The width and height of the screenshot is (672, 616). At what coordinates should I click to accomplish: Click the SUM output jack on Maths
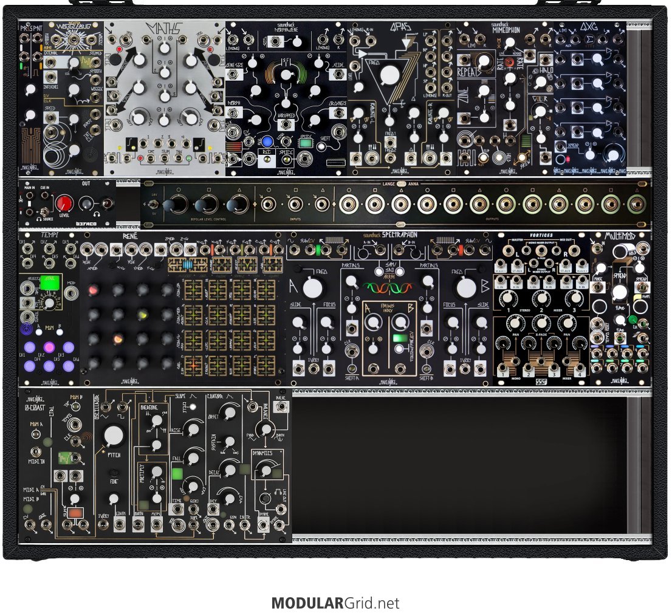pyautogui.click(x=164, y=159)
